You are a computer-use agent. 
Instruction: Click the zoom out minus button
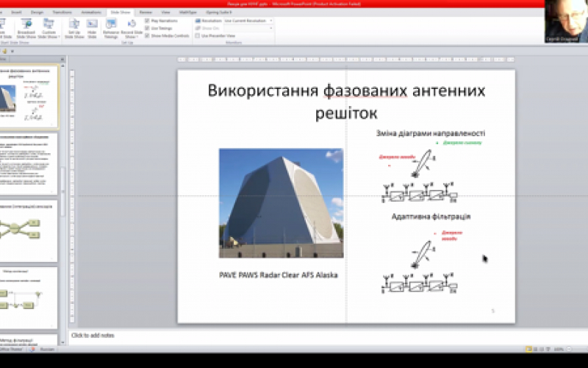click(569, 349)
